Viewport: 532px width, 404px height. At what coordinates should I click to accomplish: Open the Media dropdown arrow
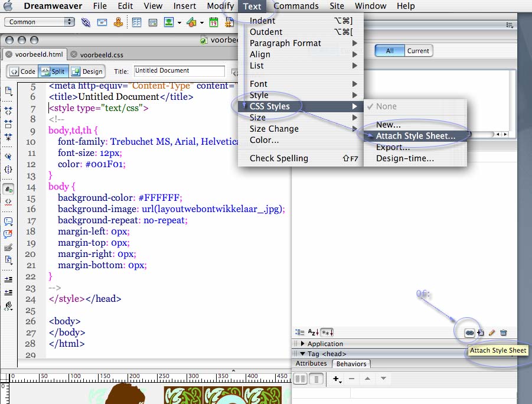202,23
